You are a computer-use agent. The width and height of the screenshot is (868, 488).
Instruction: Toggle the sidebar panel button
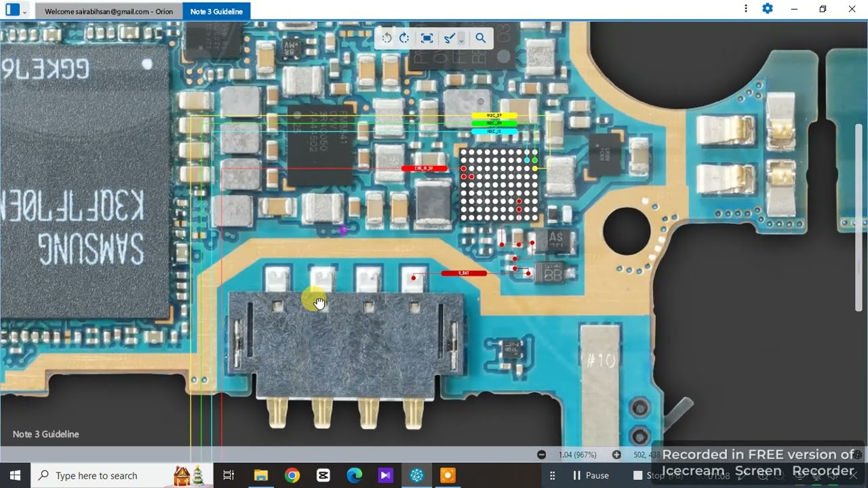[12, 10]
